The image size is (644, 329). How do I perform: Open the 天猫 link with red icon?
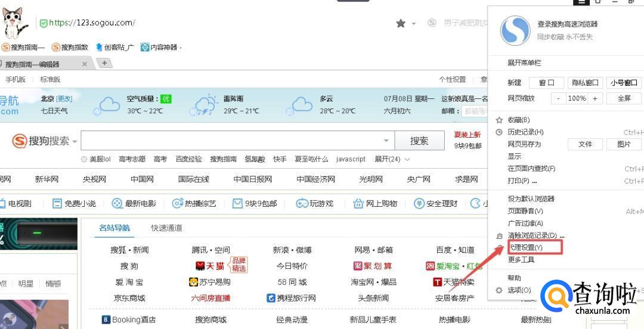210,266
